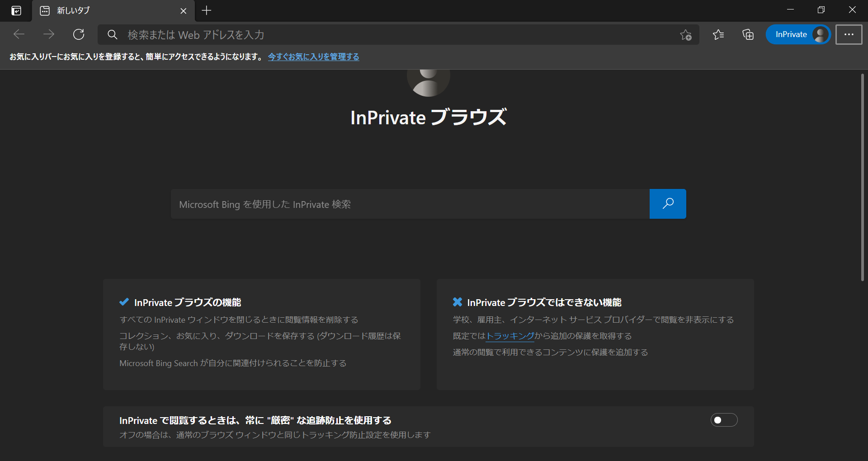The height and width of the screenshot is (461, 868).
Task: Go forward to next page
Action: (x=49, y=34)
